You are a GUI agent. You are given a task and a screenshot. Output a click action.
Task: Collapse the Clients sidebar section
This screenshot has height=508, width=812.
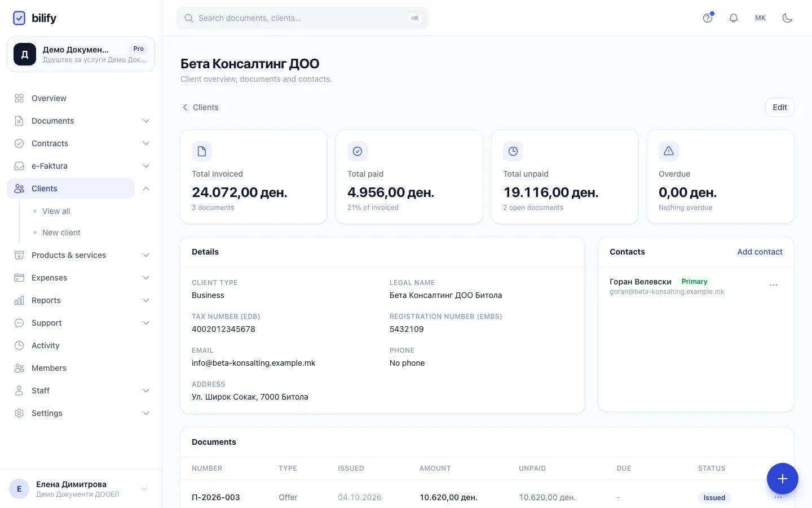[146, 189]
